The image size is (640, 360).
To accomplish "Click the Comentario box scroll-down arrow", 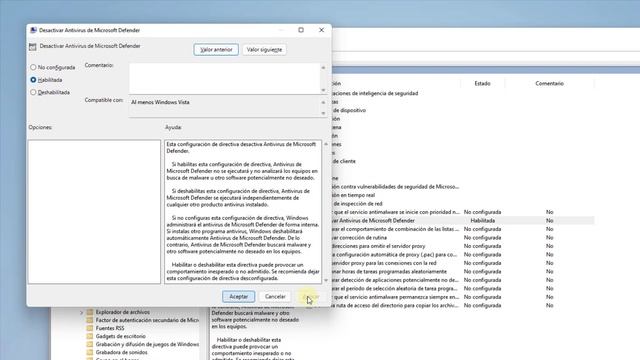I will click(x=323, y=90).
